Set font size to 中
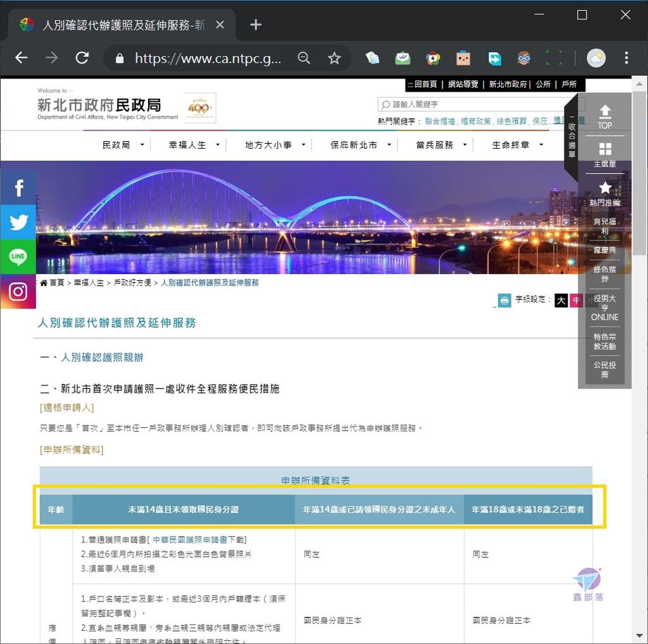The image size is (648, 644). coord(576,300)
